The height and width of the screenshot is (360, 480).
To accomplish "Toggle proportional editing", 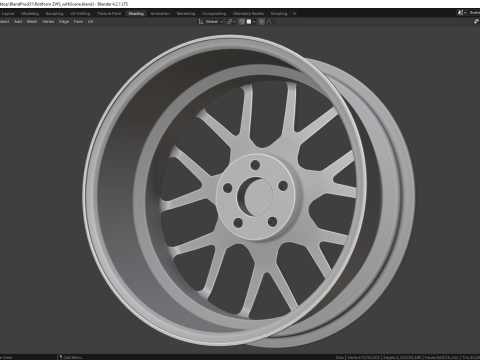I will (x=262, y=22).
